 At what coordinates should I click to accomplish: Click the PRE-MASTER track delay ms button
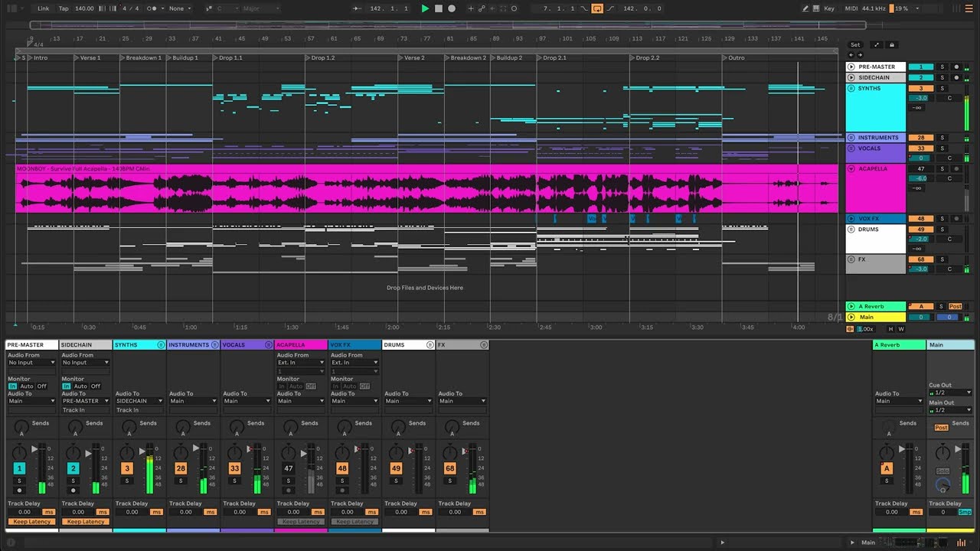(x=49, y=512)
